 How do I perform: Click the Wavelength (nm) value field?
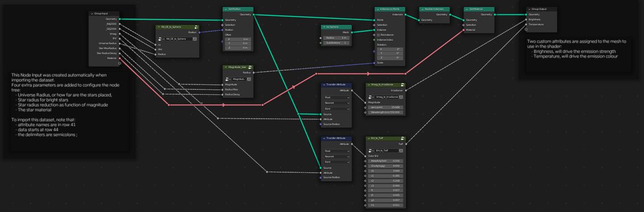pyautogui.click(x=385, y=112)
